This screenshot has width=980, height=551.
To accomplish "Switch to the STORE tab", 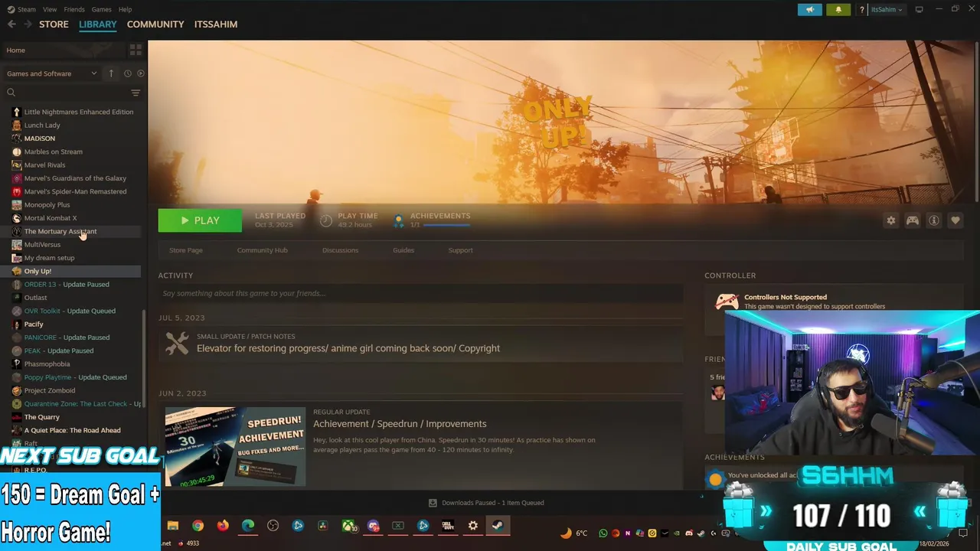I will pos(54,24).
